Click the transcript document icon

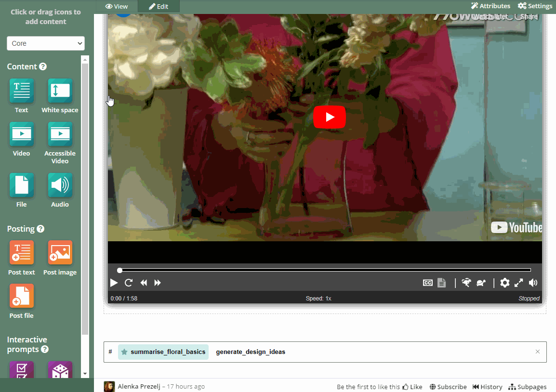[442, 283]
